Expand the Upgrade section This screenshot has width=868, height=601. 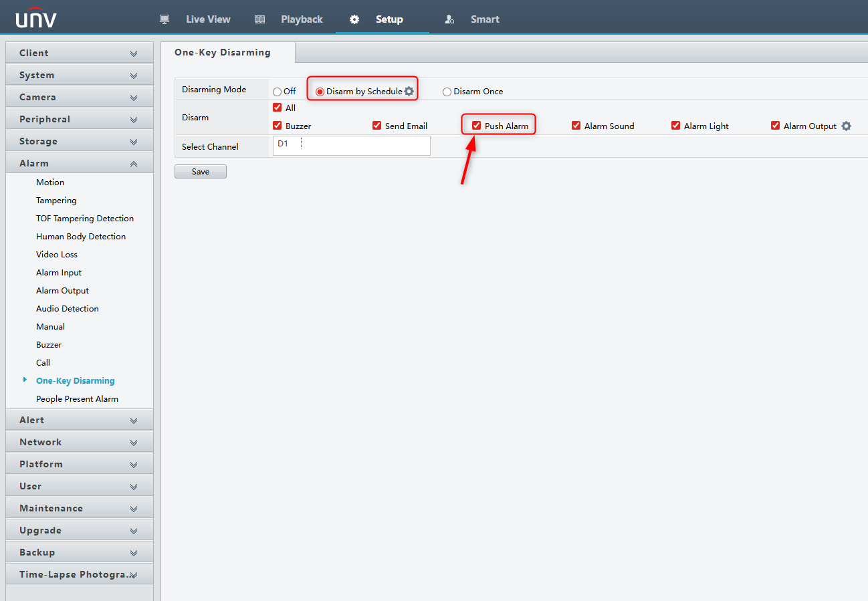(80, 531)
